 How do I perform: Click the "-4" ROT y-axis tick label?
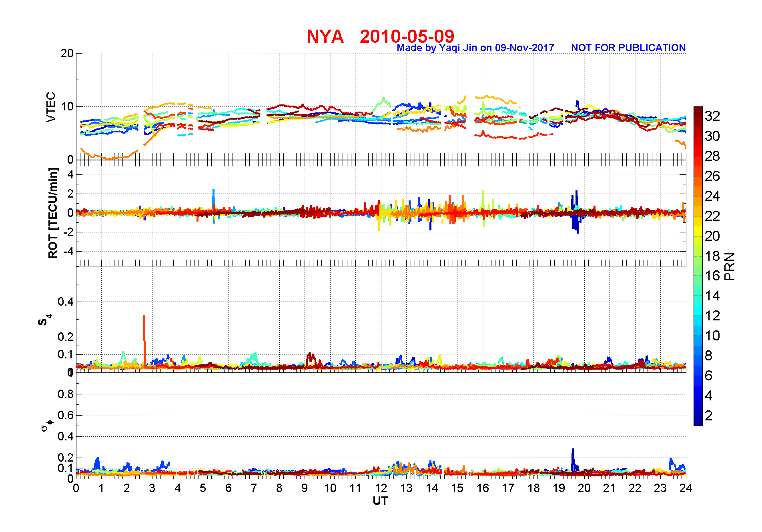pos(68,252)
